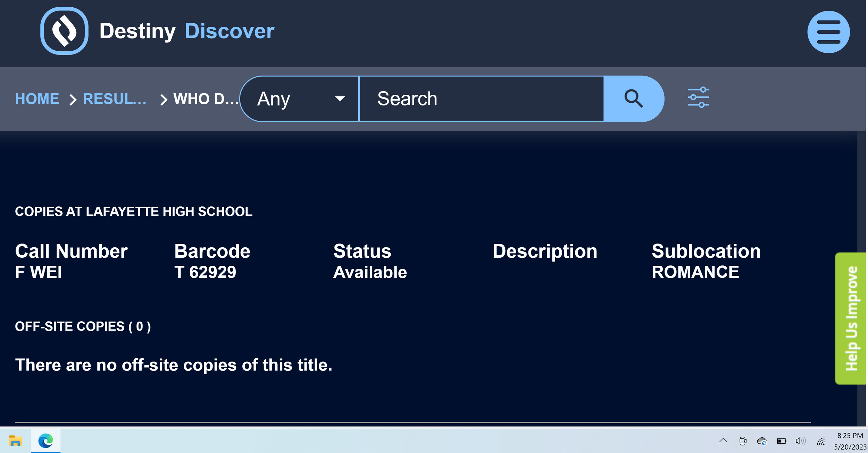The image size is (868, 453).
Task: Return to the RESUL... breadcrumb link
Action: pyautogui.click(x=115, y=99)
